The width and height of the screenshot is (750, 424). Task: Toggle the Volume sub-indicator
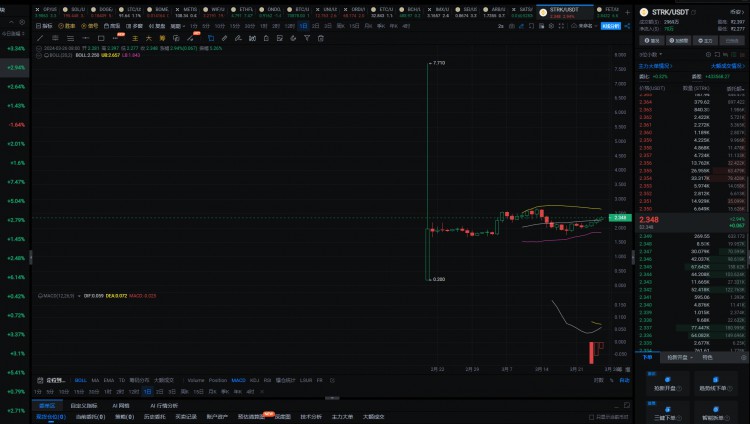click(196, 380)
